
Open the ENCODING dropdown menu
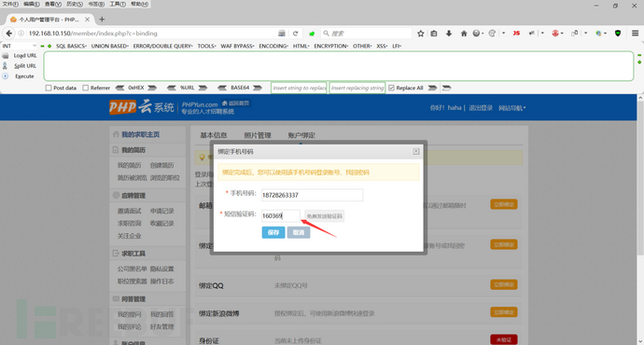[x=273, y=46]
